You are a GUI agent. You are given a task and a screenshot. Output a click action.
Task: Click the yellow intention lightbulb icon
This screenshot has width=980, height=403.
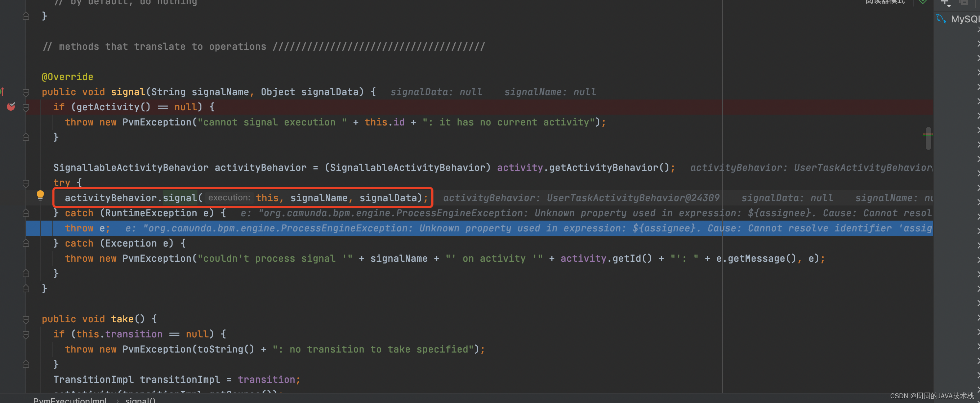point(40,195)
